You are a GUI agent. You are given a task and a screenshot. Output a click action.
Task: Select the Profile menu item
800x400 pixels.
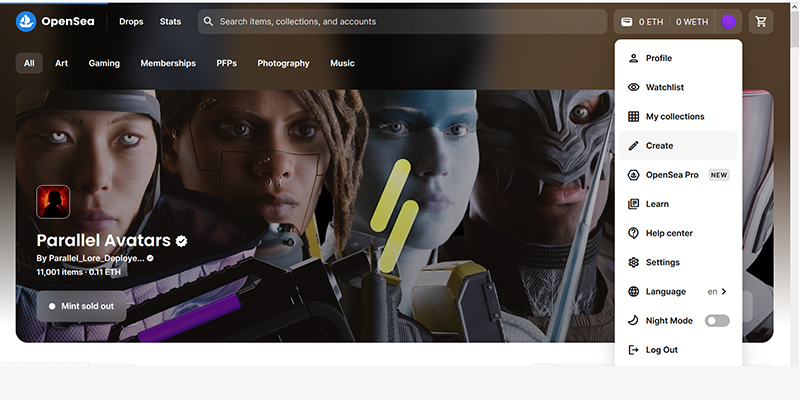(678, 58)
